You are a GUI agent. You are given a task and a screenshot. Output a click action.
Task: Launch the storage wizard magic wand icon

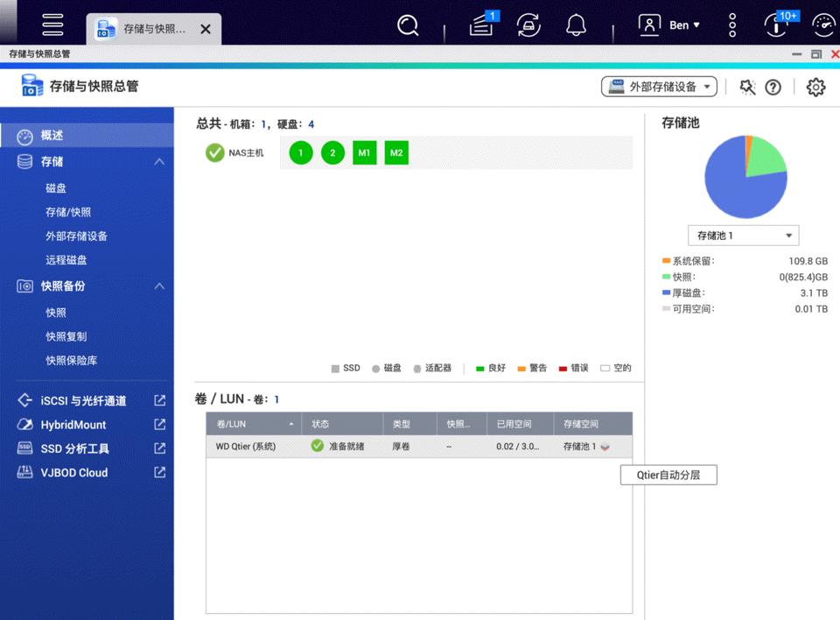(x=748, y=87)
